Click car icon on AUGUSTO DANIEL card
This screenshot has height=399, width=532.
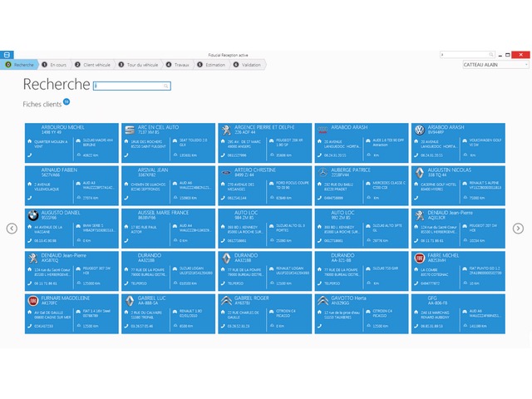coord(78,226)
